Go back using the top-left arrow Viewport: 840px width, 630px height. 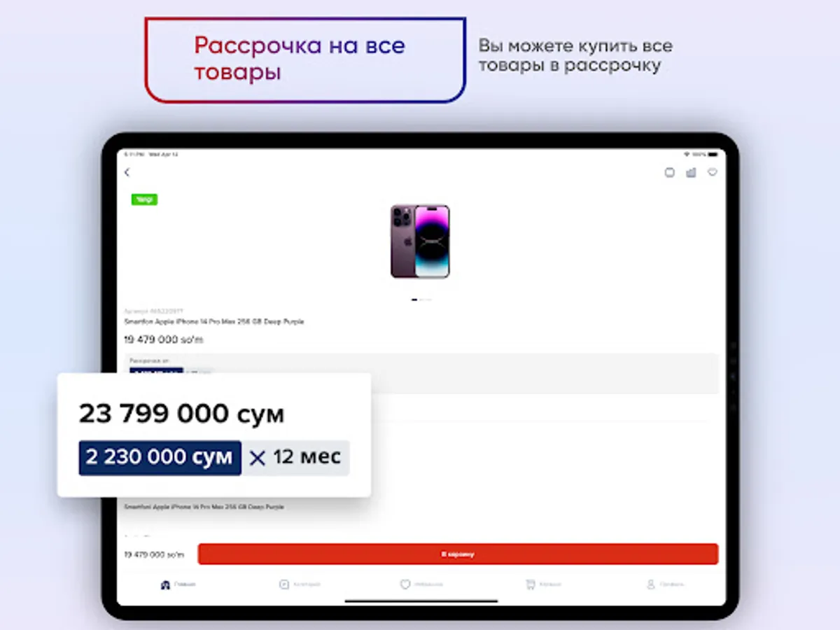click(x=127, y=172)
